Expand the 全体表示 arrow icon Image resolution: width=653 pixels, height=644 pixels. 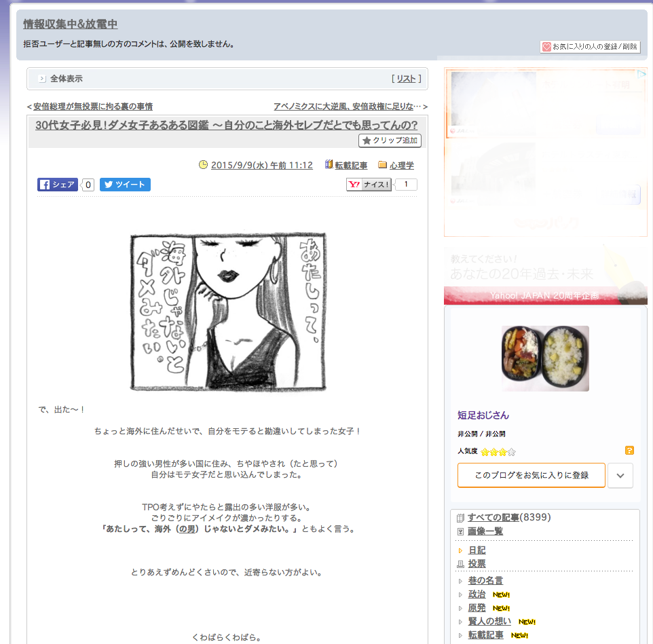coord(42,78)
